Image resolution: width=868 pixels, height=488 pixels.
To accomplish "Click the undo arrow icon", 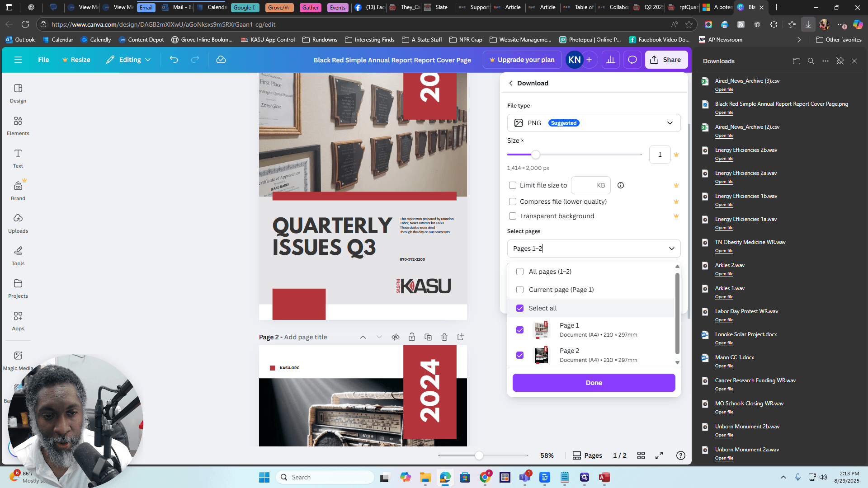I will pyautogui.click(x=174, y=60).
